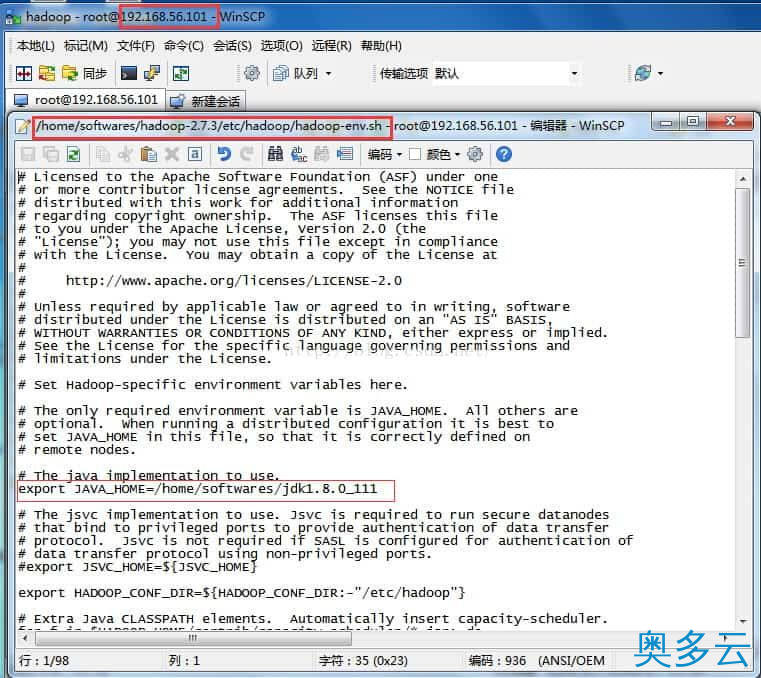
Task: Click the compare directories icon in main toolbar
Action: [24, 74]
